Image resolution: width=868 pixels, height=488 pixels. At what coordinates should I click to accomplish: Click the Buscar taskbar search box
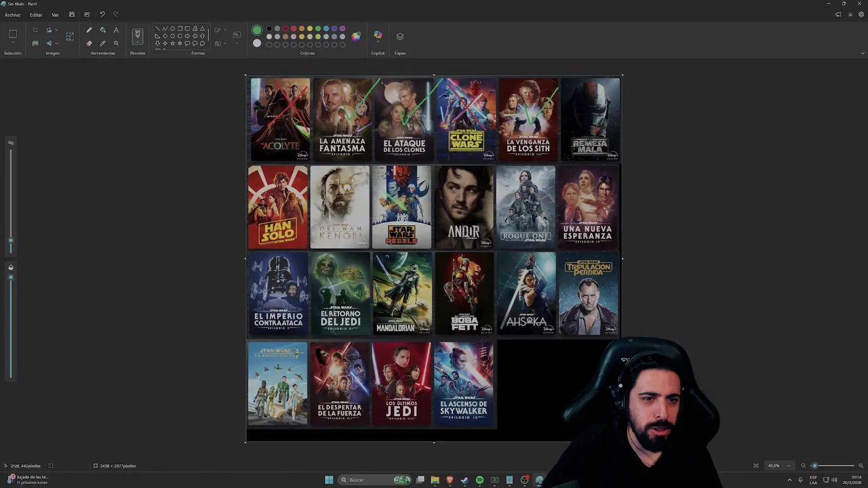pos(376,480)
